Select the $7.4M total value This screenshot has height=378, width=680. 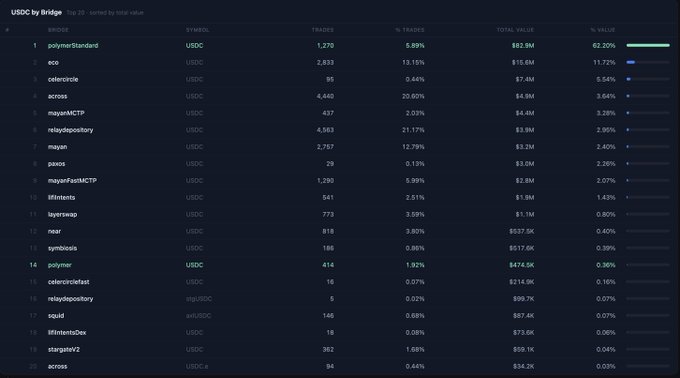click(525, 79)
